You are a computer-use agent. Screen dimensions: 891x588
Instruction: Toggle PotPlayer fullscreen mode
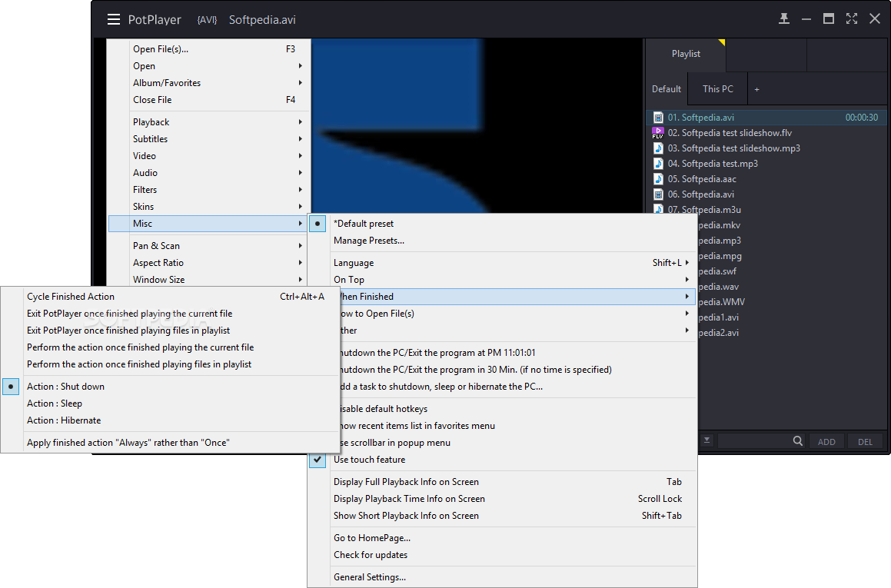851,18
